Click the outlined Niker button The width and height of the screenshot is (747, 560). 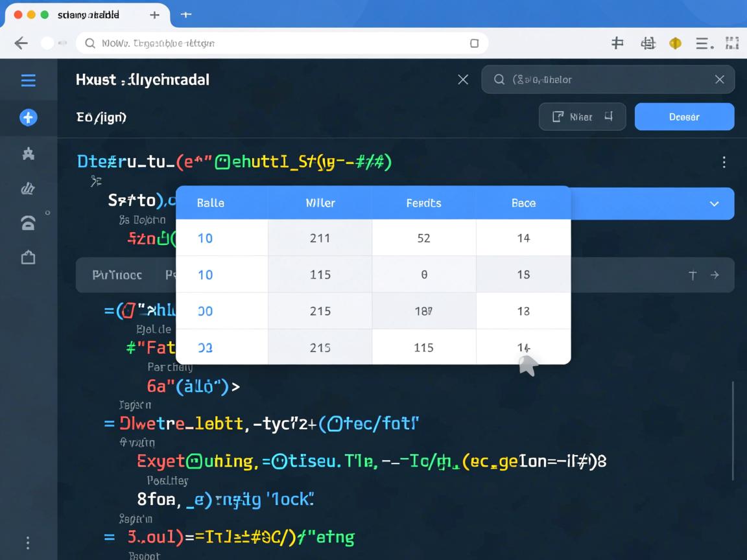(582, 117)
